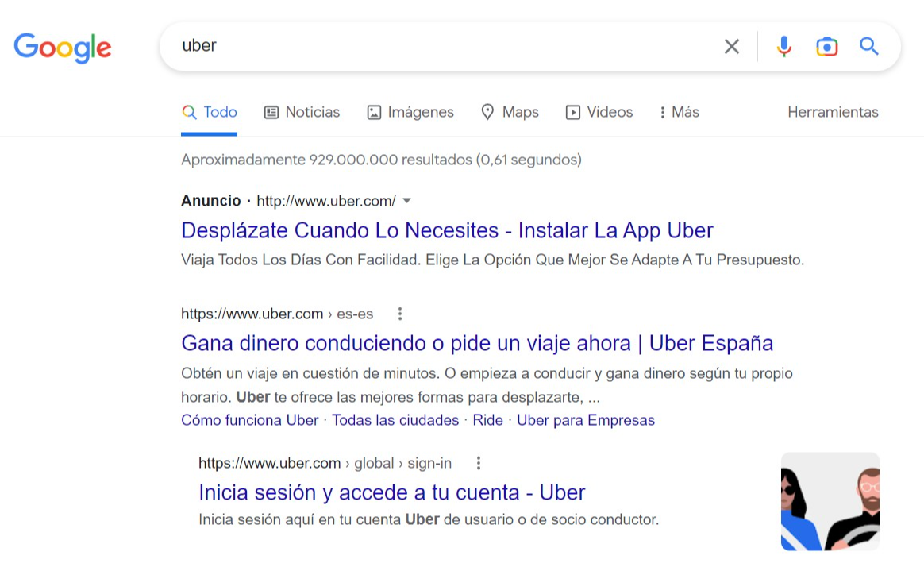The image size is (924, 567).
Task: Start voice search with the microphone icon
Action: pos(783,46)
